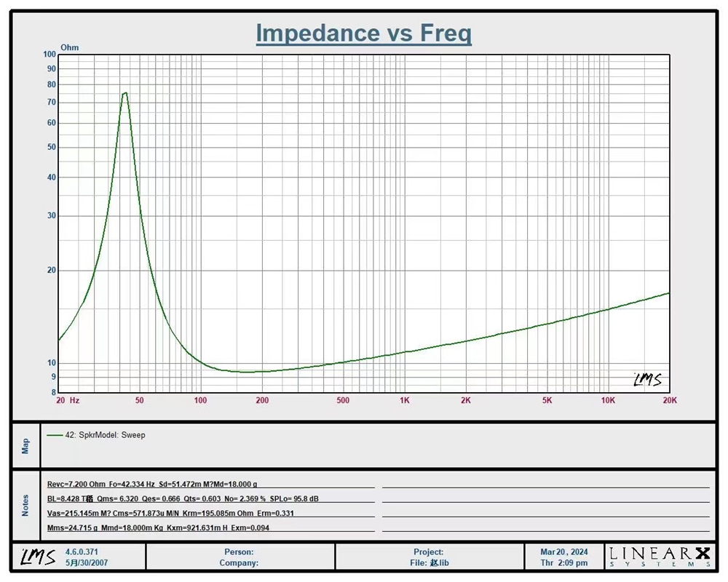Click the Company field in the footer
This screenshot has width=728, height=582.
point(239,562)
